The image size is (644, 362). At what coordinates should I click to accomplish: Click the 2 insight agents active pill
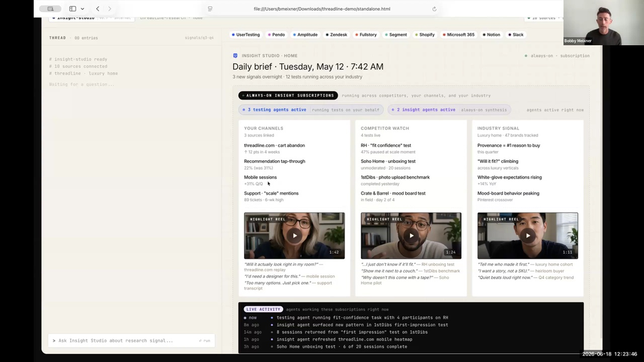pos(449,110)
